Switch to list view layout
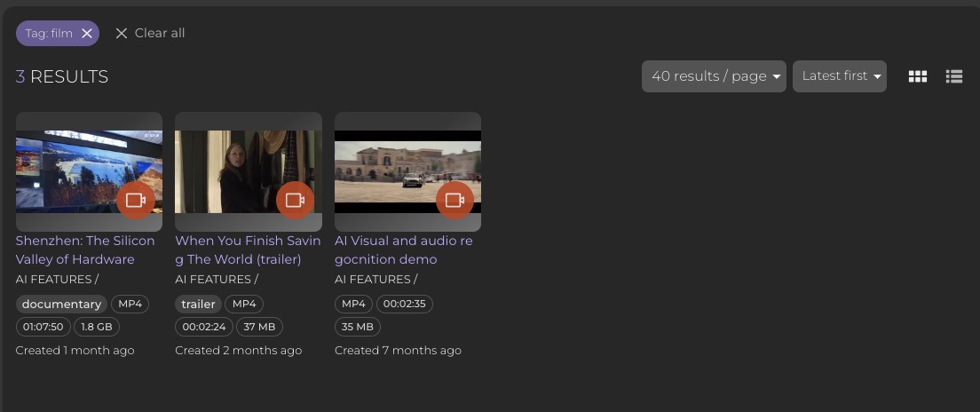This screenshot has width=980, height=412. [954, 77]
